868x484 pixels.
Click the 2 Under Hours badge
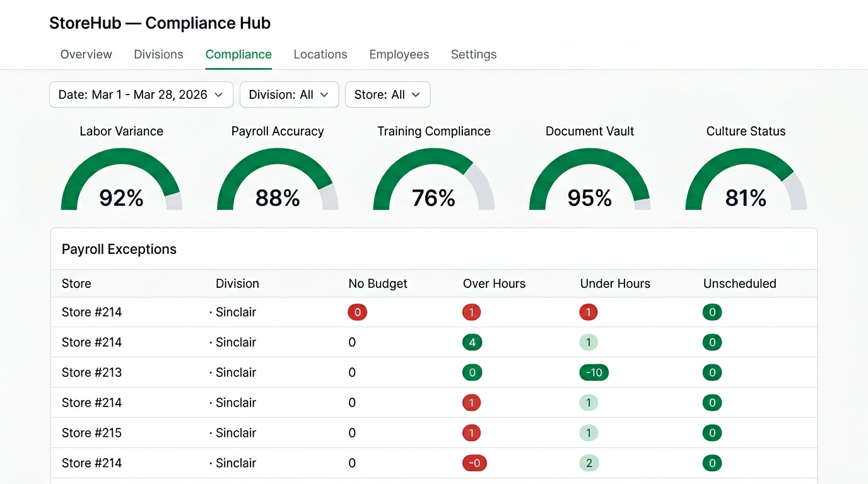coord(589,463)
